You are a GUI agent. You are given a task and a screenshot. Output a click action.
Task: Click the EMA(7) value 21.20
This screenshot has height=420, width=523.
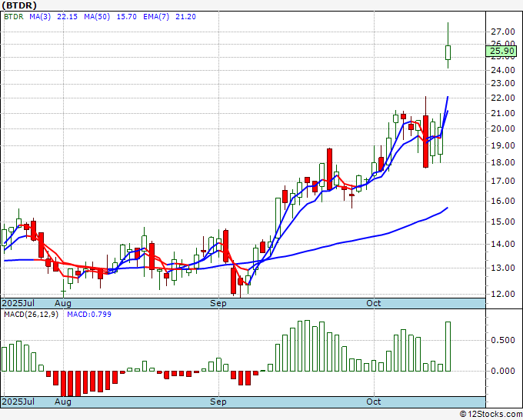tap(185, 17)
